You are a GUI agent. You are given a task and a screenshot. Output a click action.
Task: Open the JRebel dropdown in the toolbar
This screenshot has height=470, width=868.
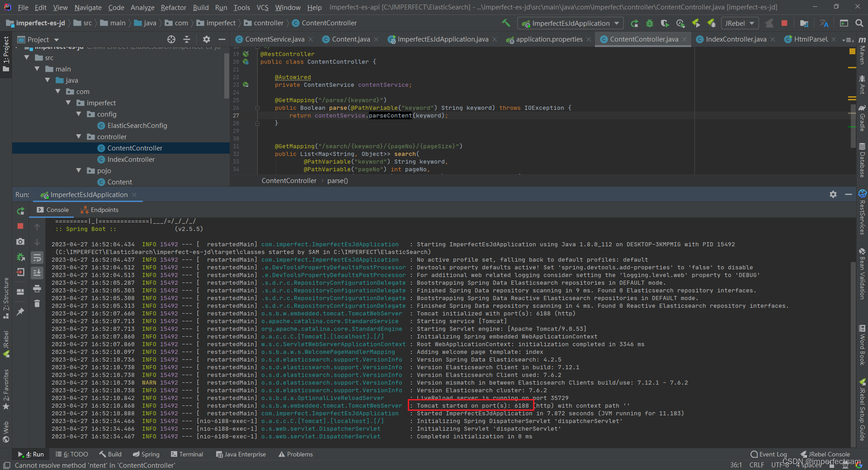740,23
